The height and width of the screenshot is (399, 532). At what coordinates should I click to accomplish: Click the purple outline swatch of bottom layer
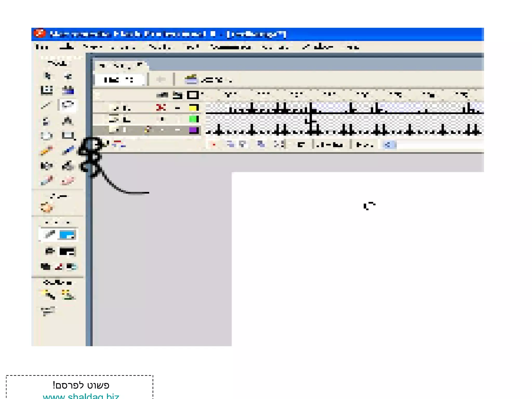coord(194,130)
